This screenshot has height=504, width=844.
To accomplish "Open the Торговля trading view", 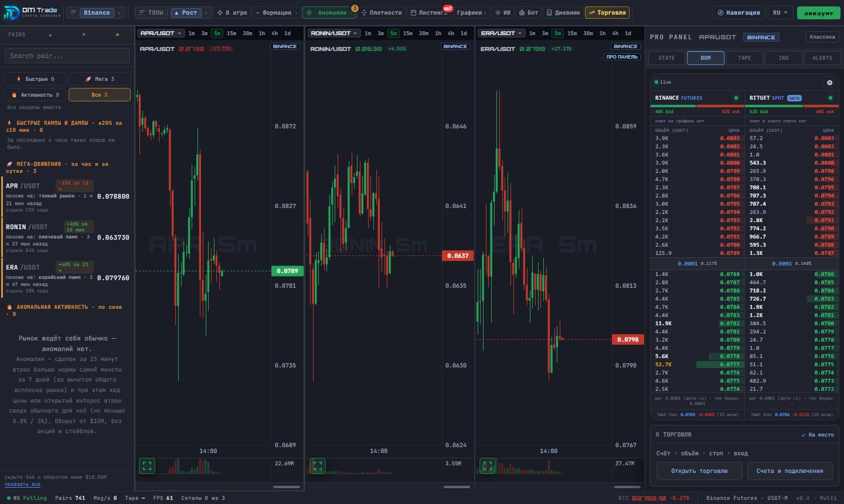I will (x=607, y=12).
